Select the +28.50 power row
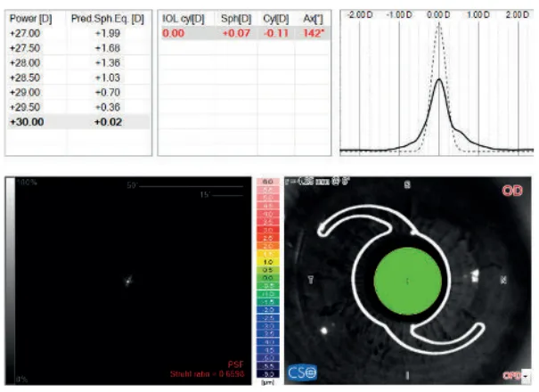This screenshot has height=392, width=539. 78,78
